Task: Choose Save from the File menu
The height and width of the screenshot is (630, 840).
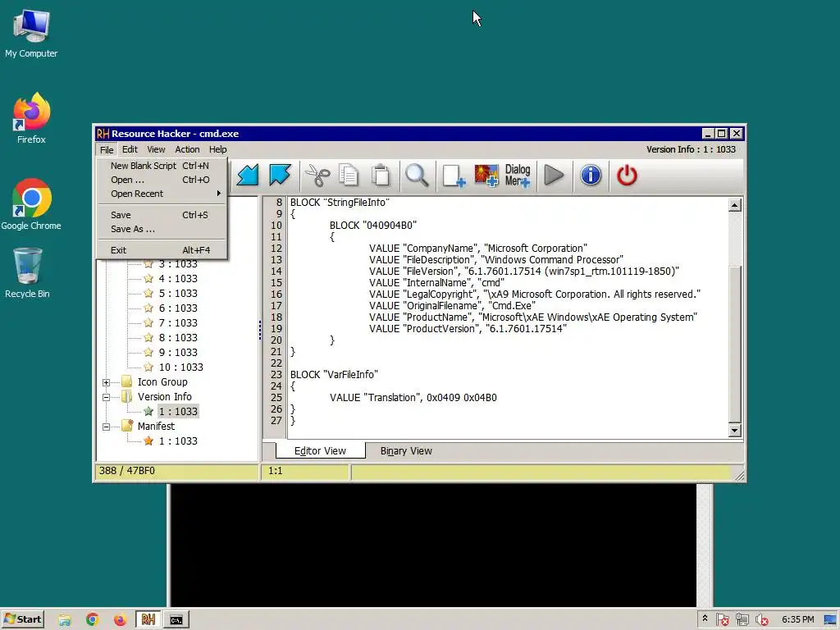Action: (162, 215)
